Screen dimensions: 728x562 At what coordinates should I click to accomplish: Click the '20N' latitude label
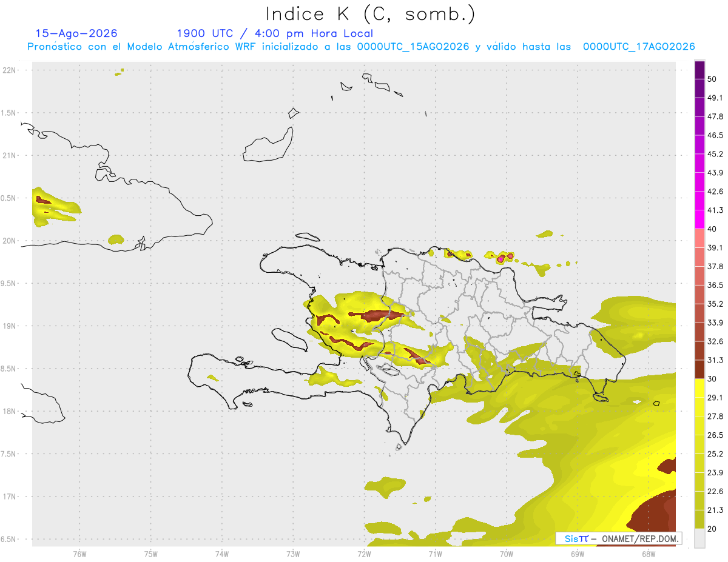click(9, 241)
